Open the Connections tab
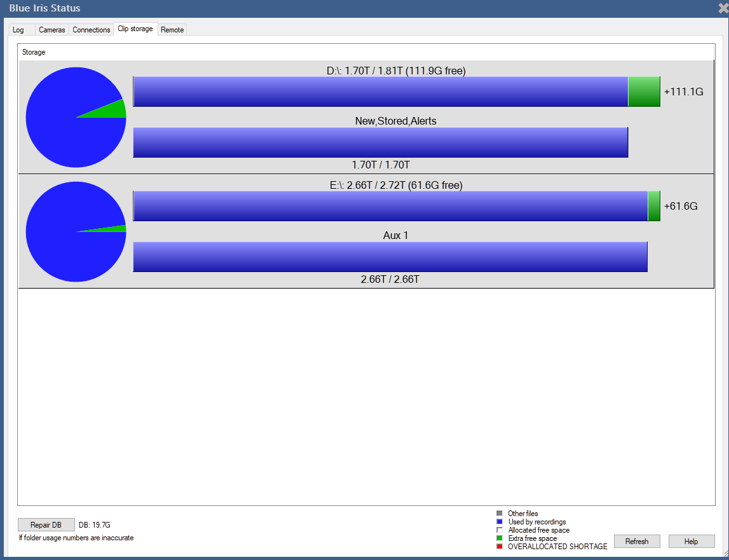 pos(91,30)
